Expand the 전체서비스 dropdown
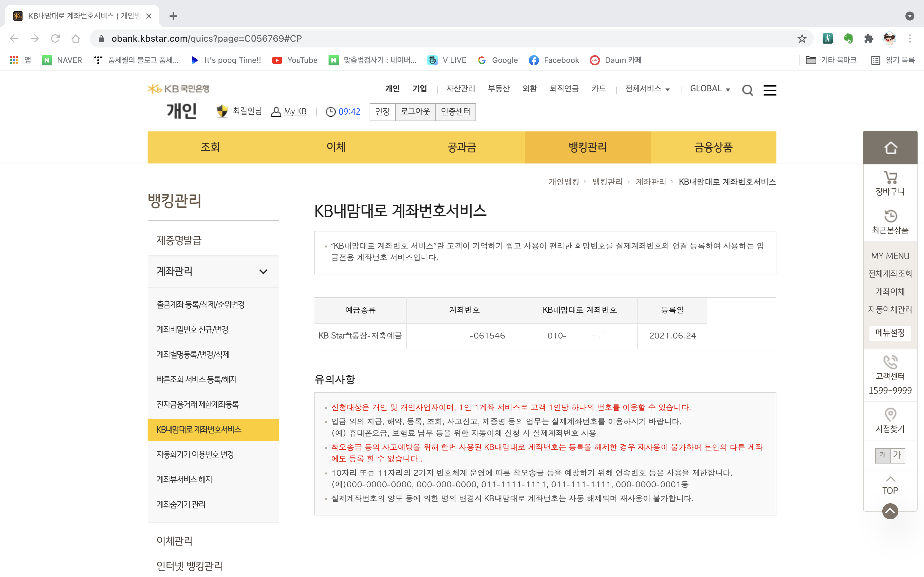This screenshot has width=924, height=577. pyautogui.click(x=647, y=89)
